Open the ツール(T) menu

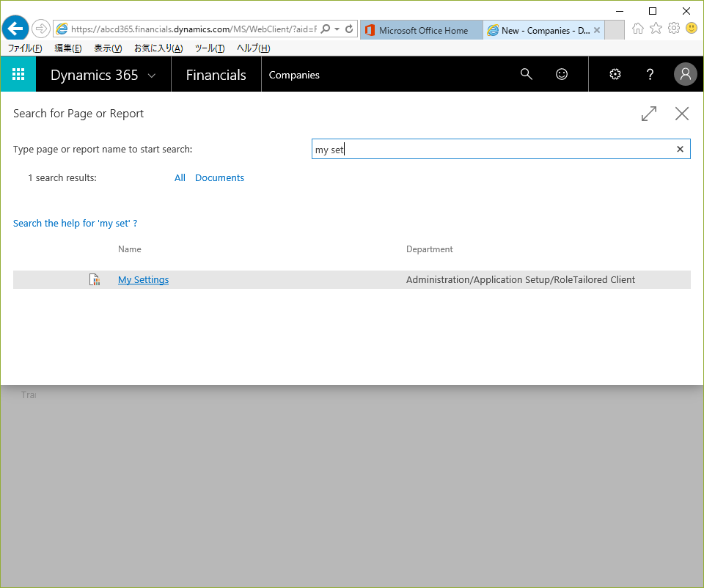pyautogui.click(x=210, y=48)
